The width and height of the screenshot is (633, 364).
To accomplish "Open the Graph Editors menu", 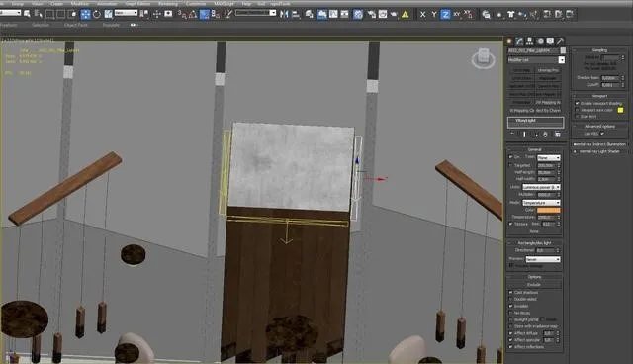I will point(137,4).
